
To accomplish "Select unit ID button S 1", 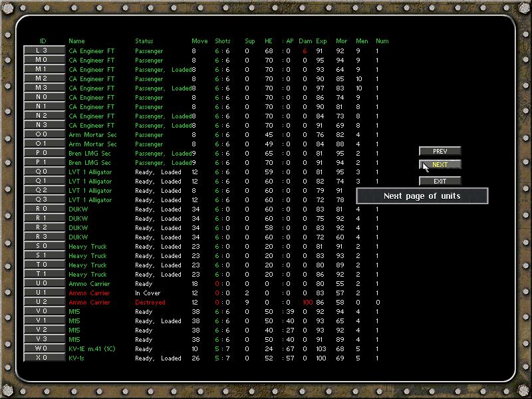I will (44, 255).
